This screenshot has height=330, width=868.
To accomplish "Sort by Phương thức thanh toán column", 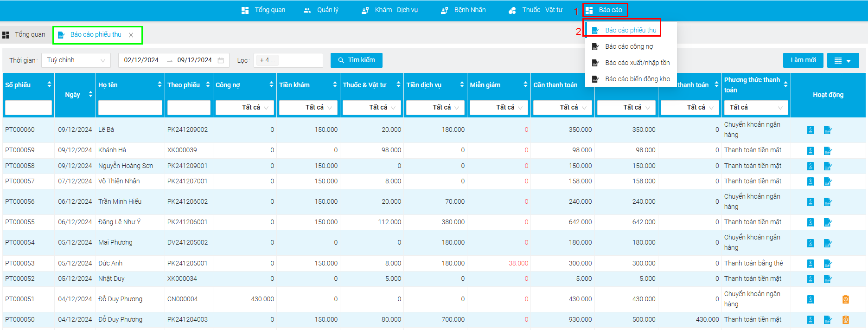I will (785, 84).
